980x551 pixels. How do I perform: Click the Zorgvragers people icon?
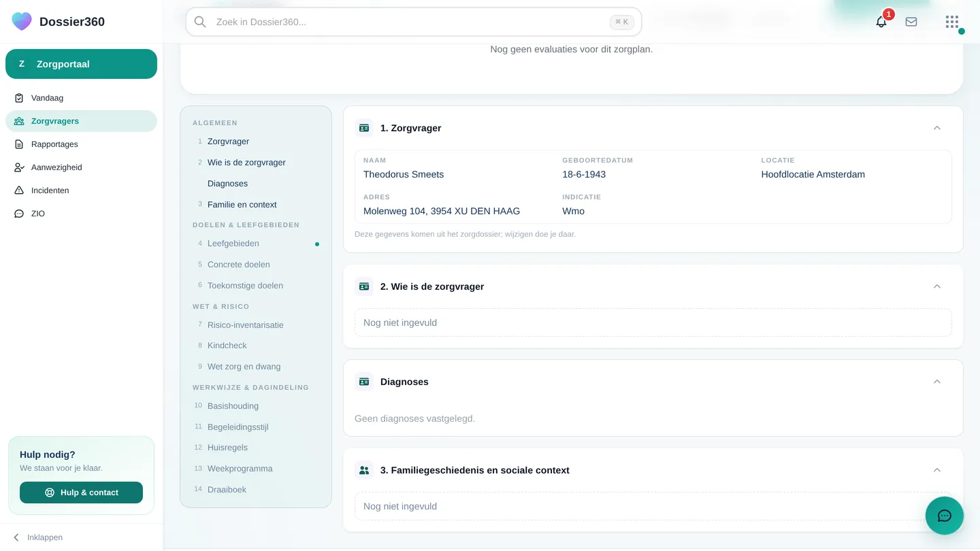click(x=19, y=121)
